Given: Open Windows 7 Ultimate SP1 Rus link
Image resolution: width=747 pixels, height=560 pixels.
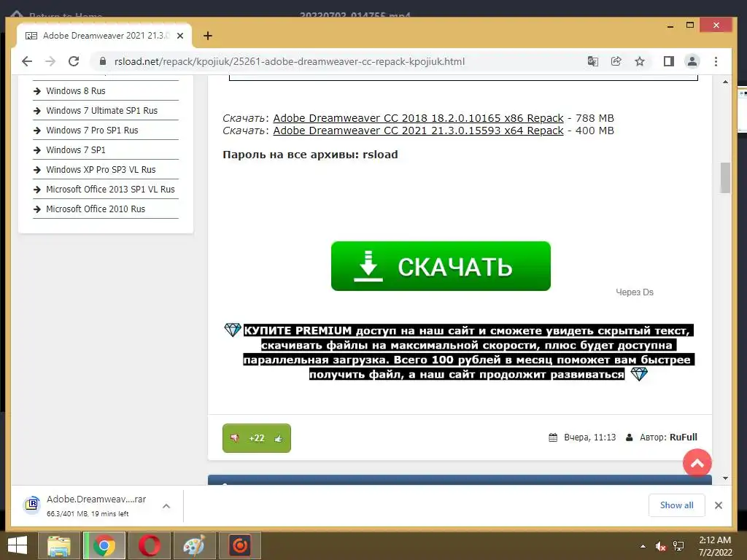Looking at the screenshot, I should (x=101, y=111).
